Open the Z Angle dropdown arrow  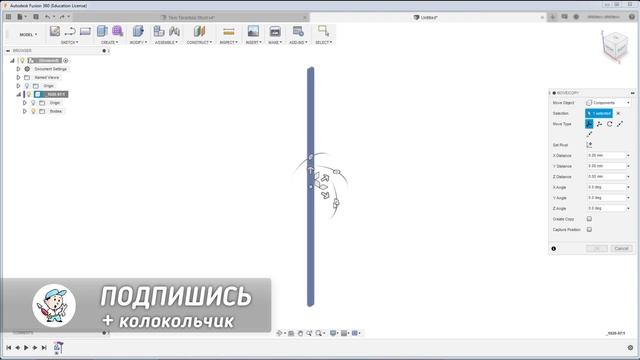628,209
